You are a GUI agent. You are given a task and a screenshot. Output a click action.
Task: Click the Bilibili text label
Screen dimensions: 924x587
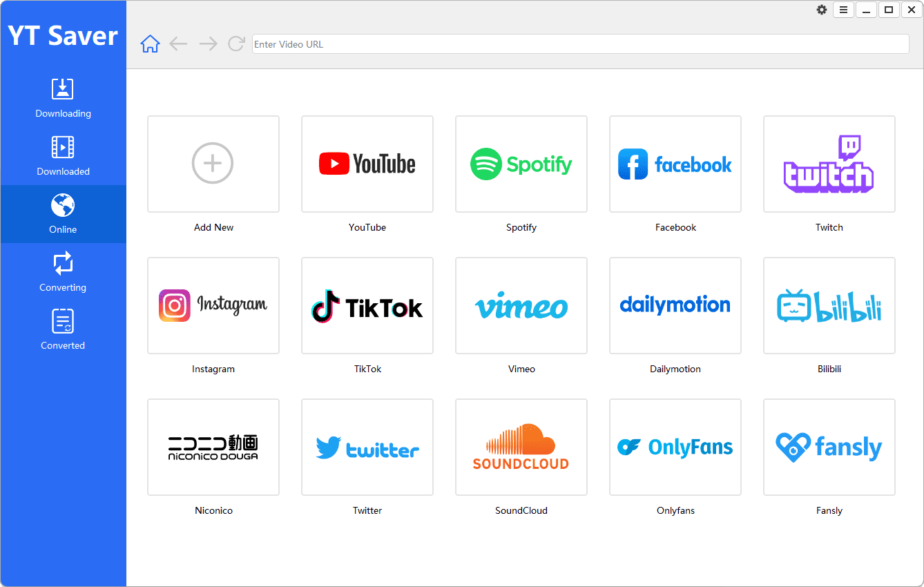coord(829,369)
